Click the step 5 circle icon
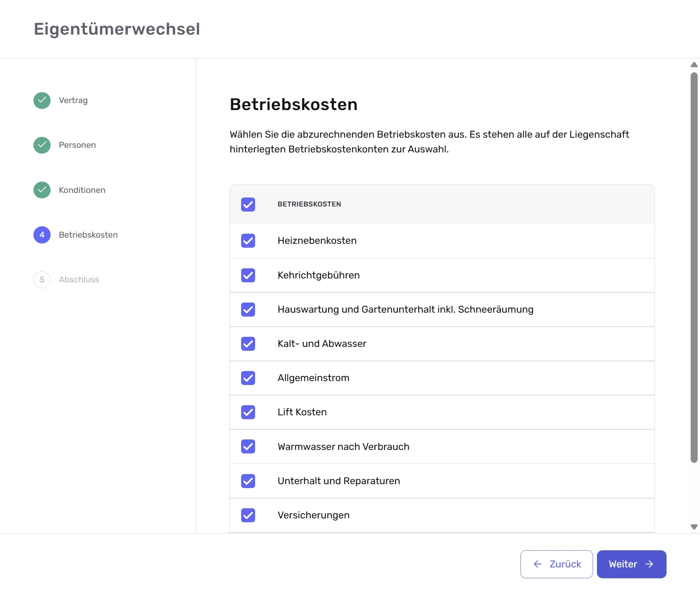This screenshot has height=595, width=700. [x=42, y=280]
